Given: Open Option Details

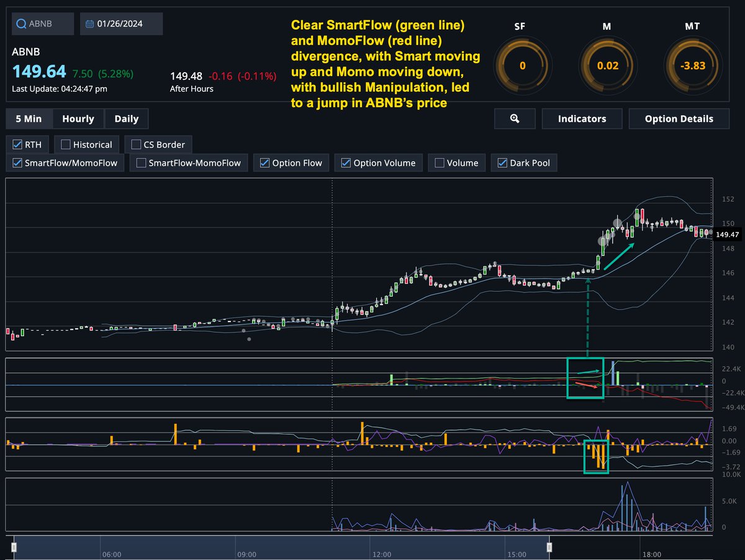Looking at the screenshot, I should [679, 119].
